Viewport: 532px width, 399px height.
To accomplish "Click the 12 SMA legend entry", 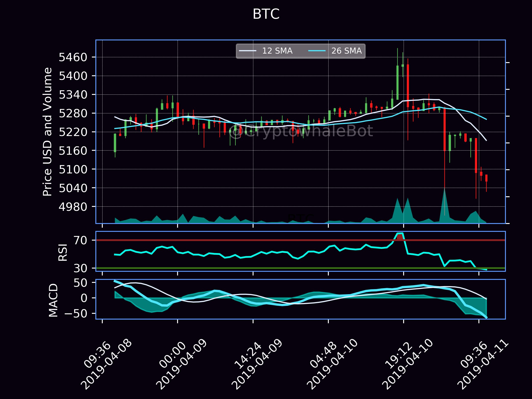I will point(266,51).
